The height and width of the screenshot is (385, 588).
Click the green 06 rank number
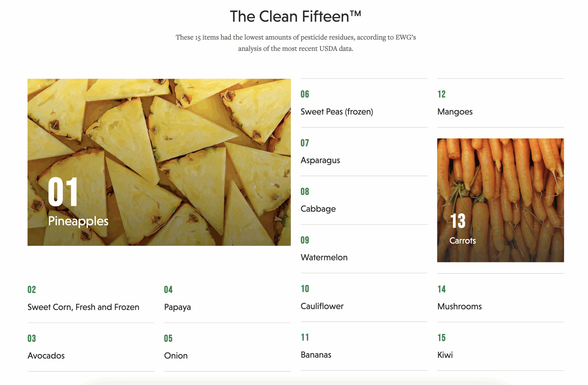[x=305, y=94]
